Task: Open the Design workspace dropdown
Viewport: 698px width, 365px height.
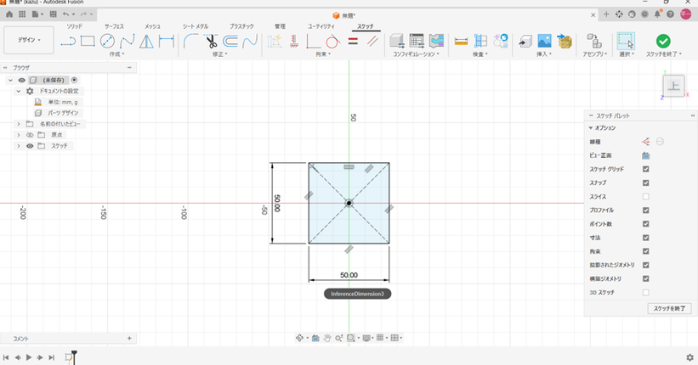Action: tap(29, 40)
